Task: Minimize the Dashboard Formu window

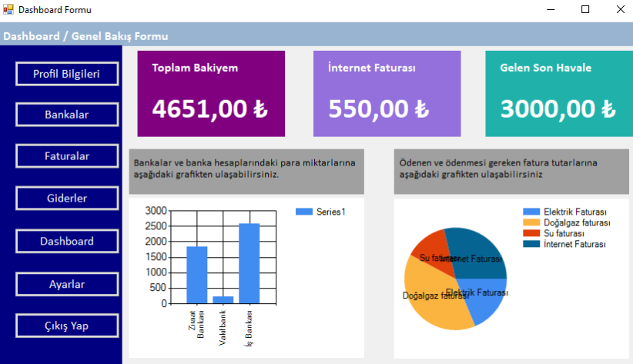Action: pyautogui.click(x=551, y=9)
